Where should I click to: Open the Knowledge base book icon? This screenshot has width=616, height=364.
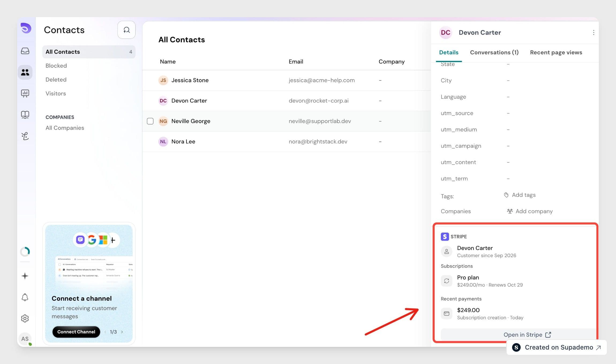tap(25, 115)
